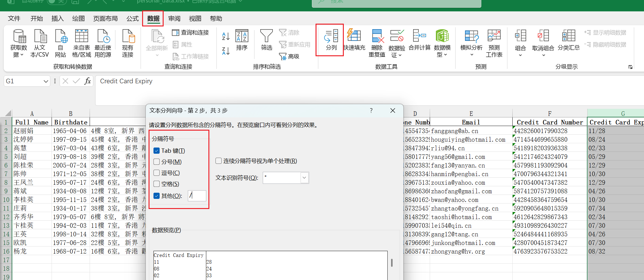Viewport: 644px width, 280px height.
Task: Click the 分类汇总 subtotal icon
Action: (568, 36)
